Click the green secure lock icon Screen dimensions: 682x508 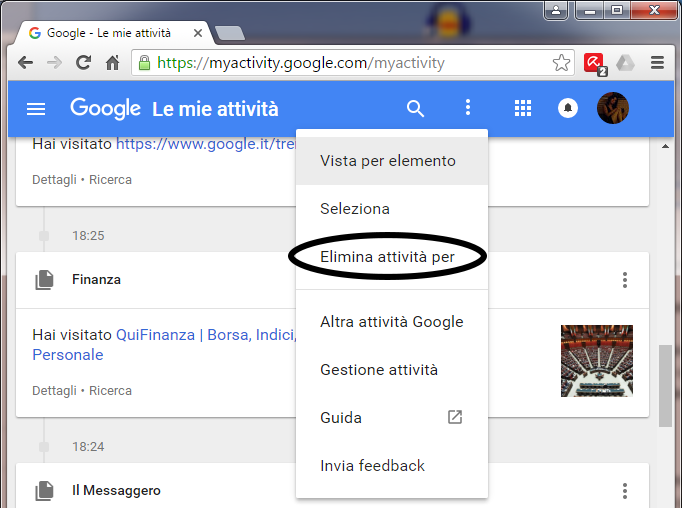point(144,63)
